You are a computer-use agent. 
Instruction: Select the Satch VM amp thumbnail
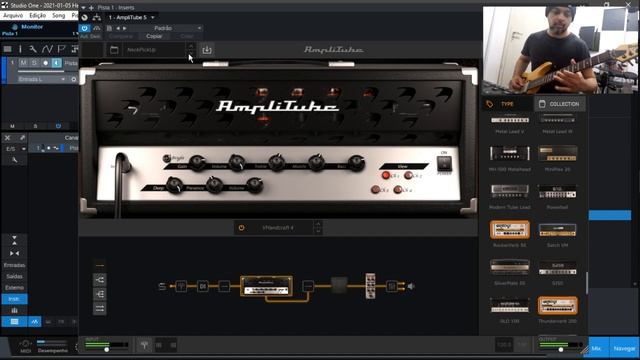click(x=558, y=230)
